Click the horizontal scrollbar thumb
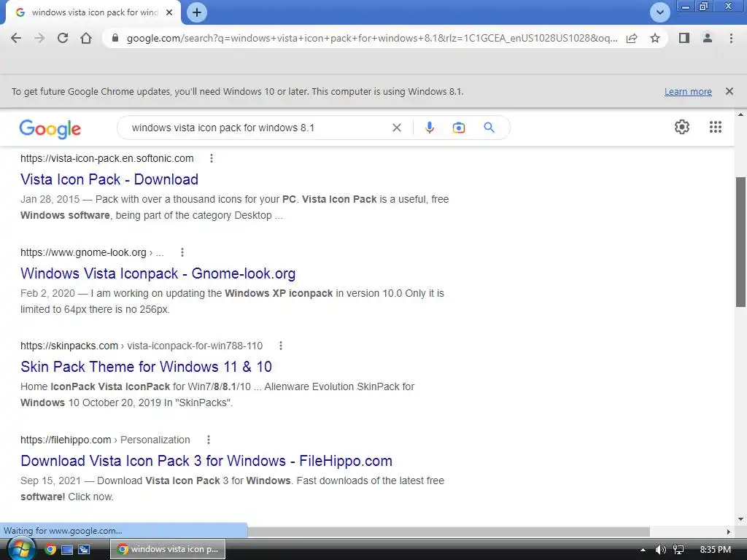 coord(449,532)
